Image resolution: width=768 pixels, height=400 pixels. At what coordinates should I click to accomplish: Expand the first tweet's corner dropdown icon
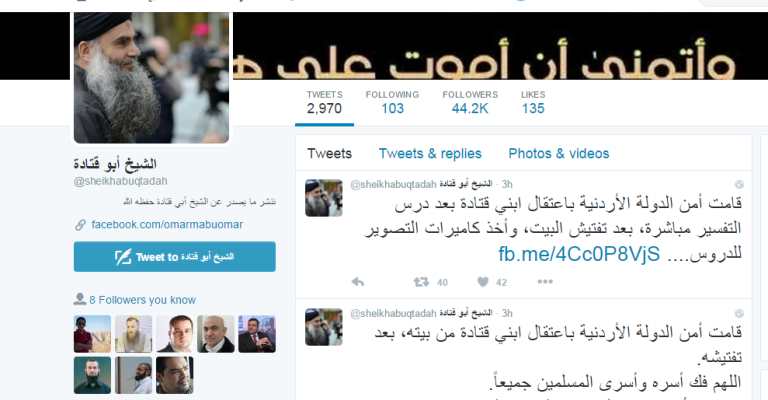click(739, 185)
